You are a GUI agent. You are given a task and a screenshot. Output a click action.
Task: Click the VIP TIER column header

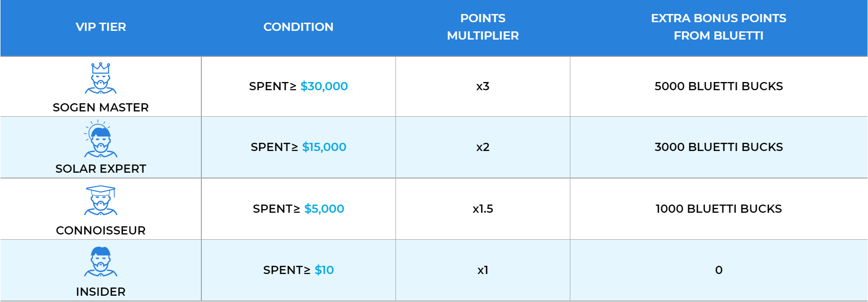101,27
